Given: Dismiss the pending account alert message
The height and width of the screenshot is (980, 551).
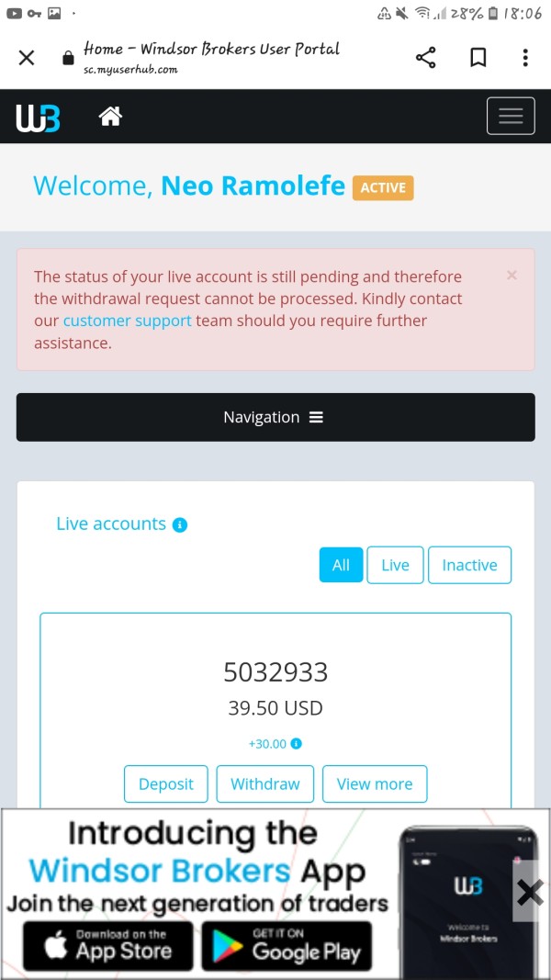Looking at the screenshot, I should coord(512,275).
